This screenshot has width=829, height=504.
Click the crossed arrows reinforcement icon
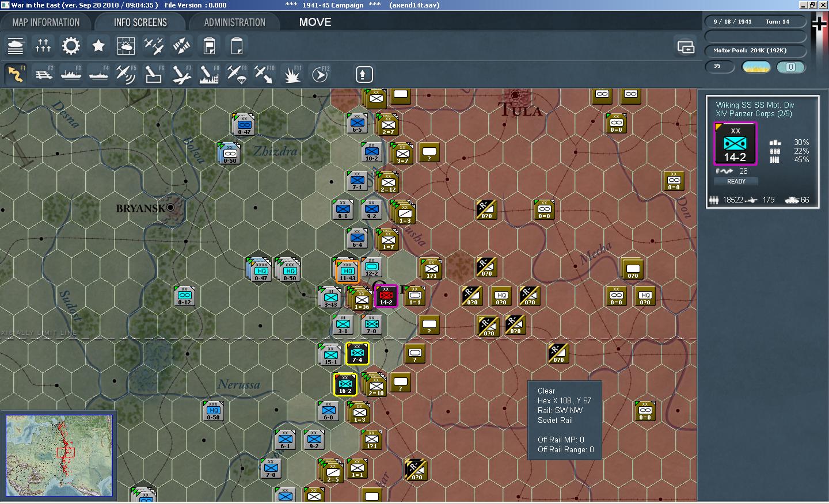(x=181, y=45)
